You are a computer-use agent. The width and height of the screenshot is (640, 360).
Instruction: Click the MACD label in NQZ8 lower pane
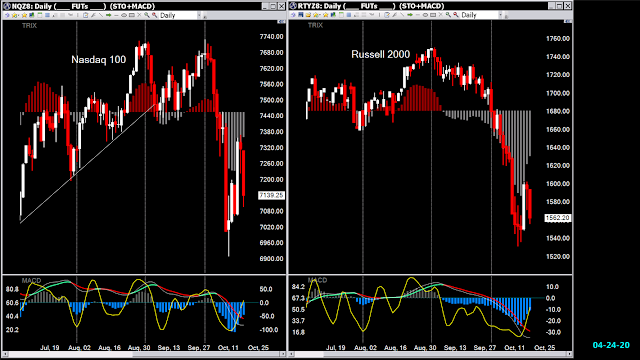point(31,280)
